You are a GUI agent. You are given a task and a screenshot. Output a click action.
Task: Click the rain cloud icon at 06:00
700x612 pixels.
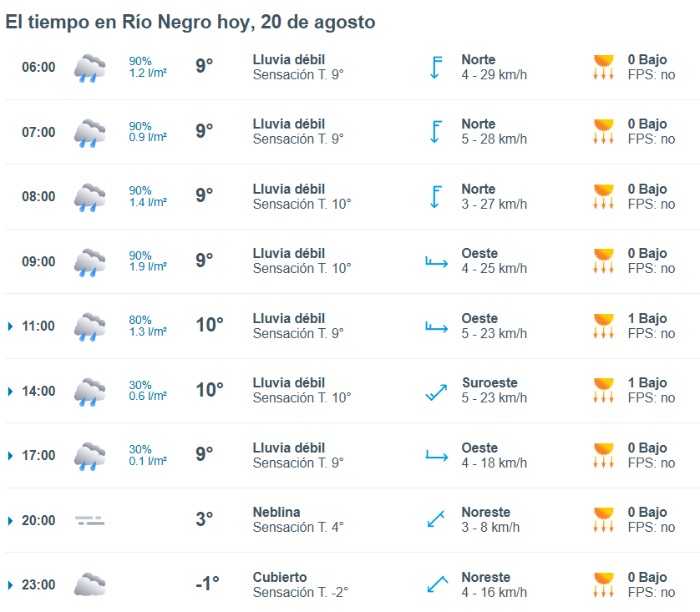(89, 68)
